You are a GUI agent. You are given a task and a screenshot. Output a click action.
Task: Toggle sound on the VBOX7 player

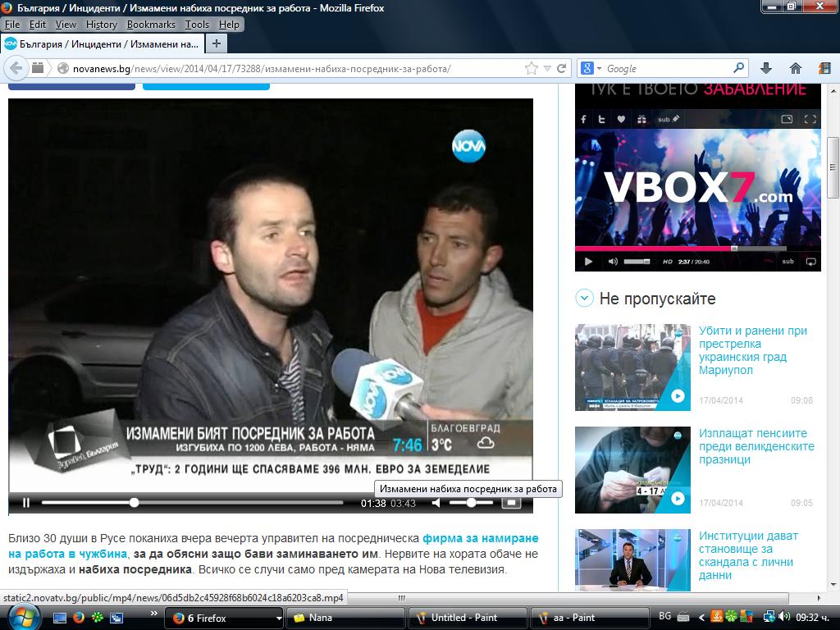pos(613,262)
